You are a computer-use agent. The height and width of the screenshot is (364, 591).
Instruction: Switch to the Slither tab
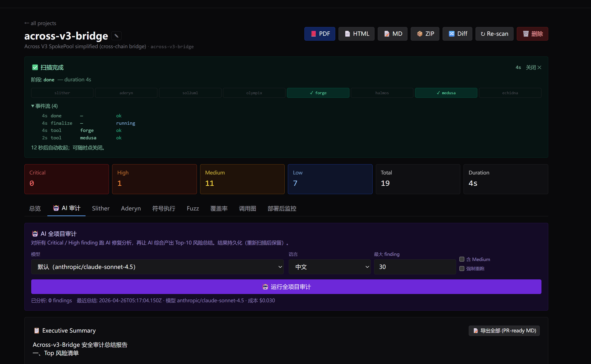(101, 208)
